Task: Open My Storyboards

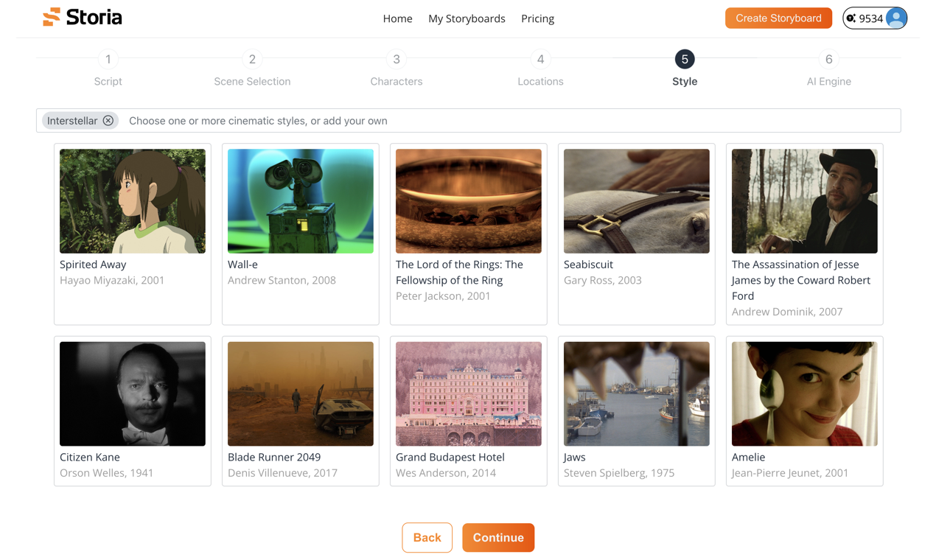Action: pos(467,18)
